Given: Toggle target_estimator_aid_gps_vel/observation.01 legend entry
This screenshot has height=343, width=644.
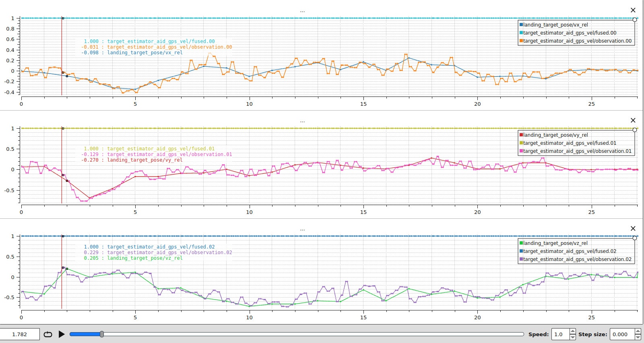Looking at the screenshot, I should point(575,151).
